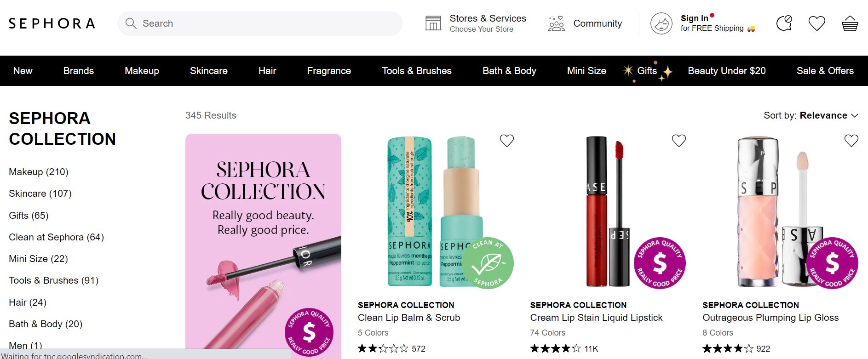This screenshot has height=359, width=868.
Task: Open the Cream Lip Stain product image
Action: 608,211
